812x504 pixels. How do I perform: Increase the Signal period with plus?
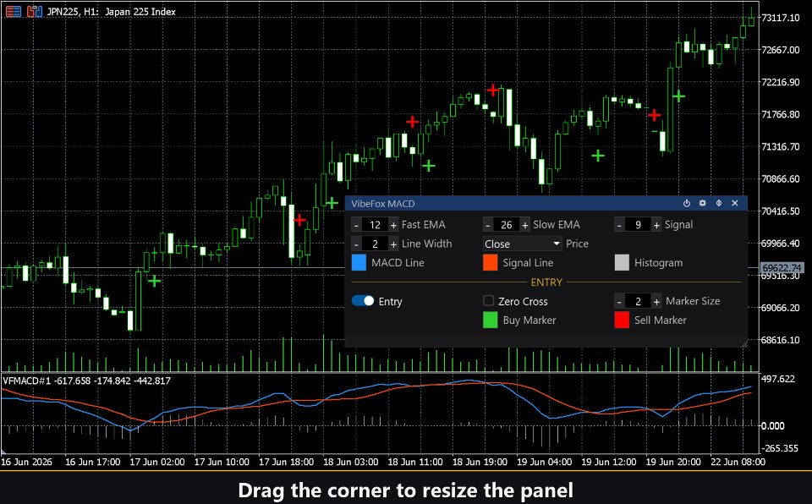point(656,225)
